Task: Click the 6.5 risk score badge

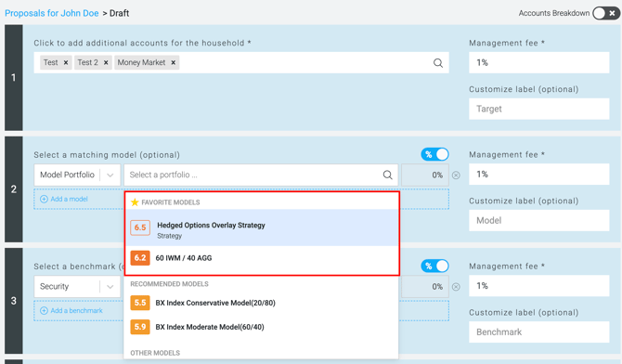Action: [x=140, y=227]
